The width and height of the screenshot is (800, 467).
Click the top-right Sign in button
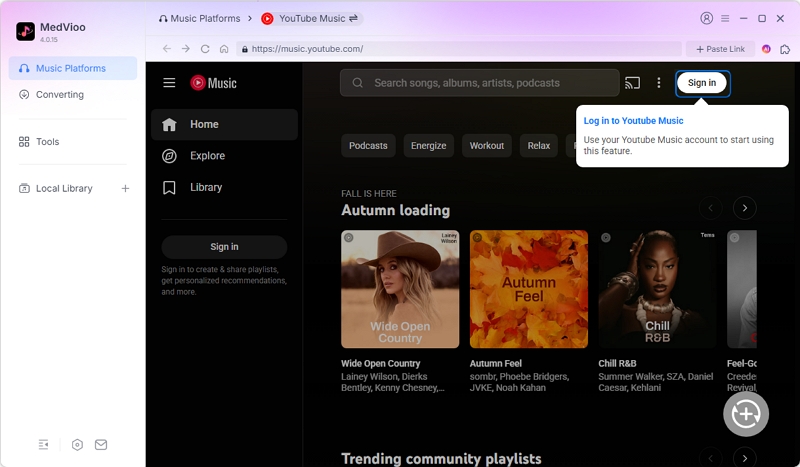[702, 83]
